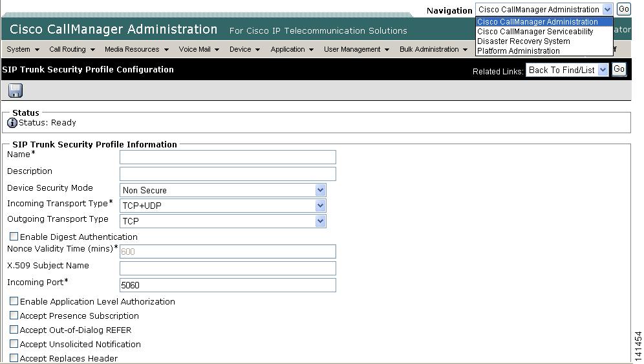Open the Application menu
This screenshot has height=364, width=644.
[x=292, y=49]
